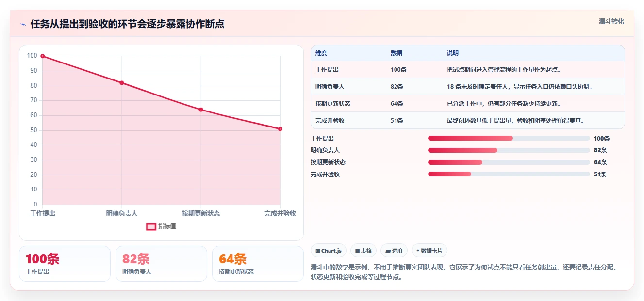Screen dimensions: 644x301
Task: Select the 工作提出 cell in the table
Action: (328, 70)
